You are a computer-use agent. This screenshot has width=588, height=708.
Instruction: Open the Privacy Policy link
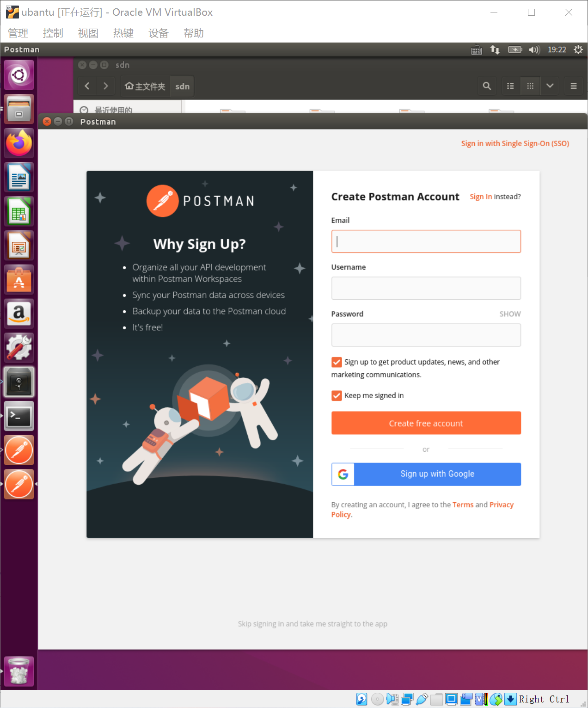[502, 505]
